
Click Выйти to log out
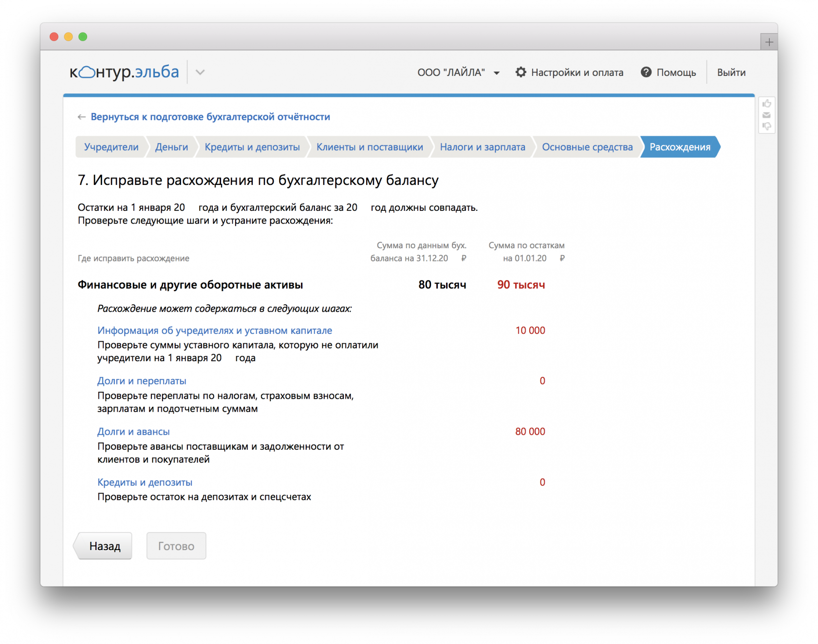pos(731,73)
